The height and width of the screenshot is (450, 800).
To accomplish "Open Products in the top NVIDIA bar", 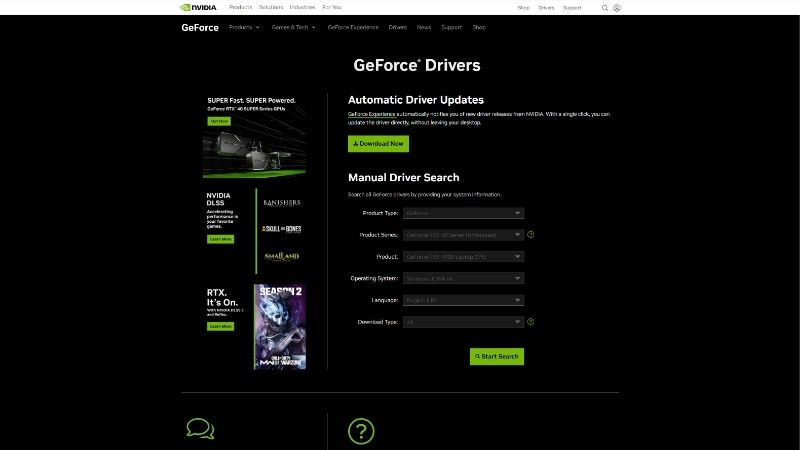I will (241, 8).
